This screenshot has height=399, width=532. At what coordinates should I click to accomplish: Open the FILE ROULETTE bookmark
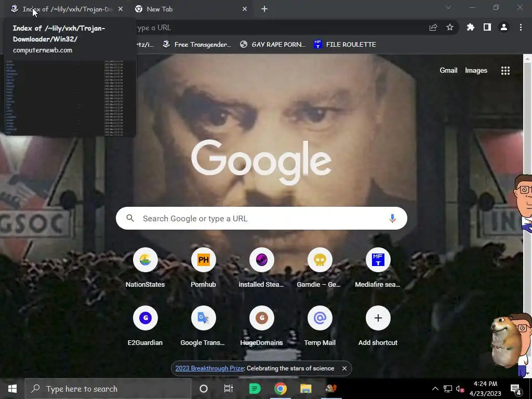[345, 45]
